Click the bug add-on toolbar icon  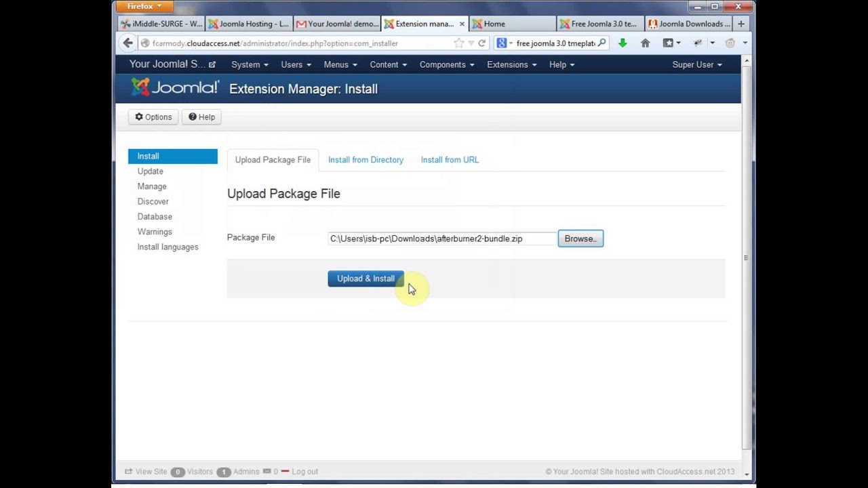click(698, 43)
